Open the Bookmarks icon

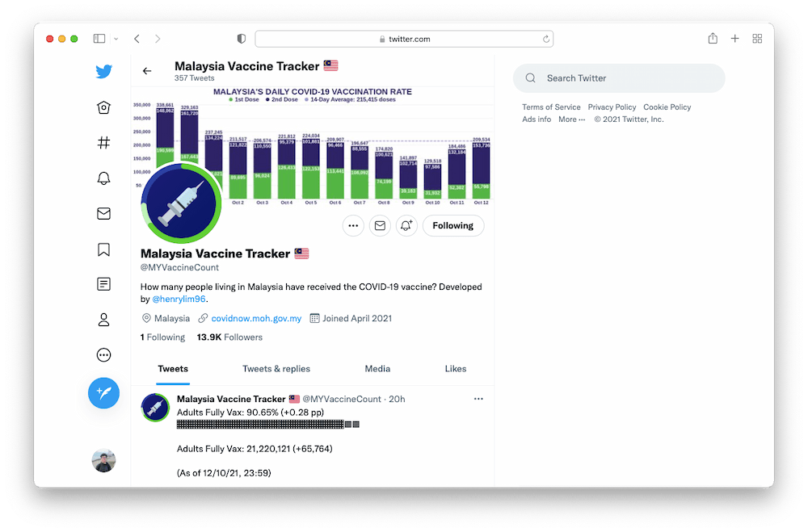tap(103, 249)
